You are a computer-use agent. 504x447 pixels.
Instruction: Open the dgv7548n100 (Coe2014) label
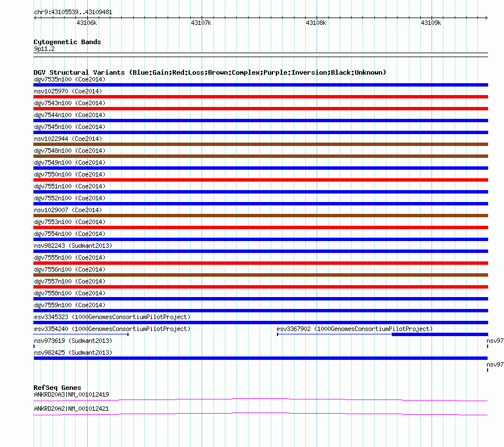pos(70,151)
